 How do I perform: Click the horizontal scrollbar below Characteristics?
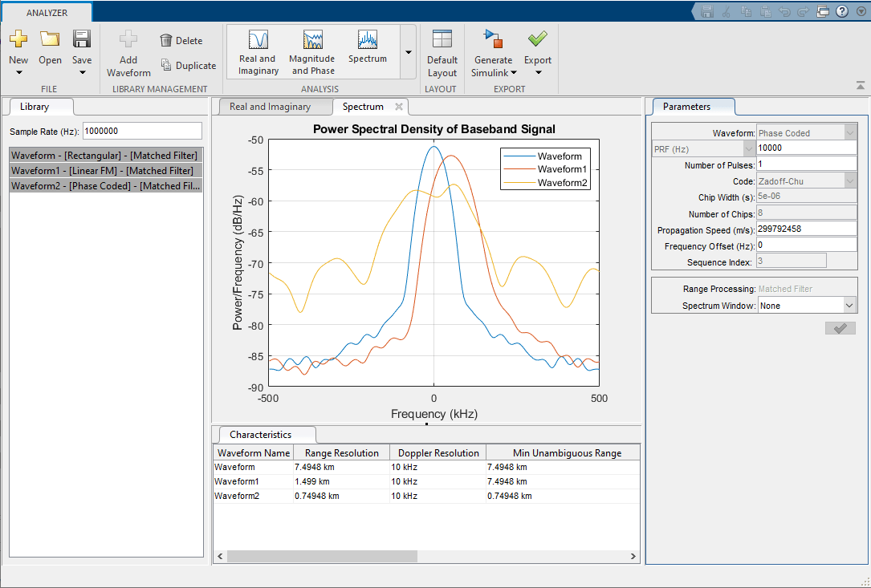pos(321,556)
